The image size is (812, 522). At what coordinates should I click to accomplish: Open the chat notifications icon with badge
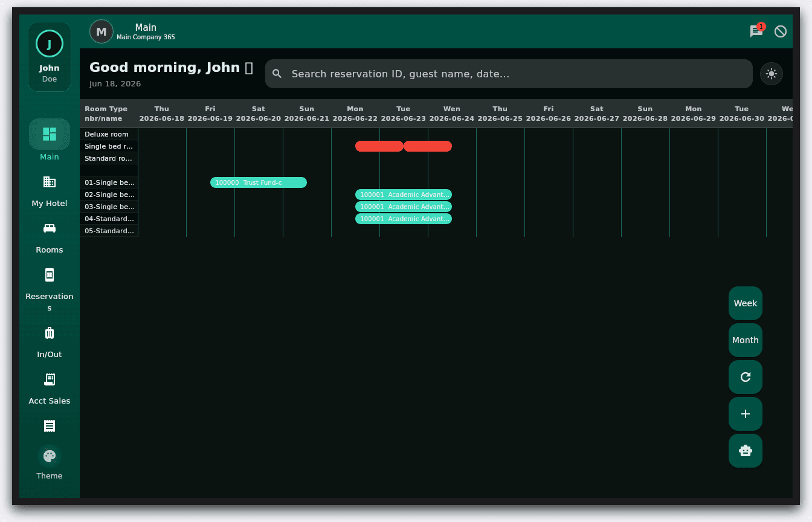coord(756,31)
